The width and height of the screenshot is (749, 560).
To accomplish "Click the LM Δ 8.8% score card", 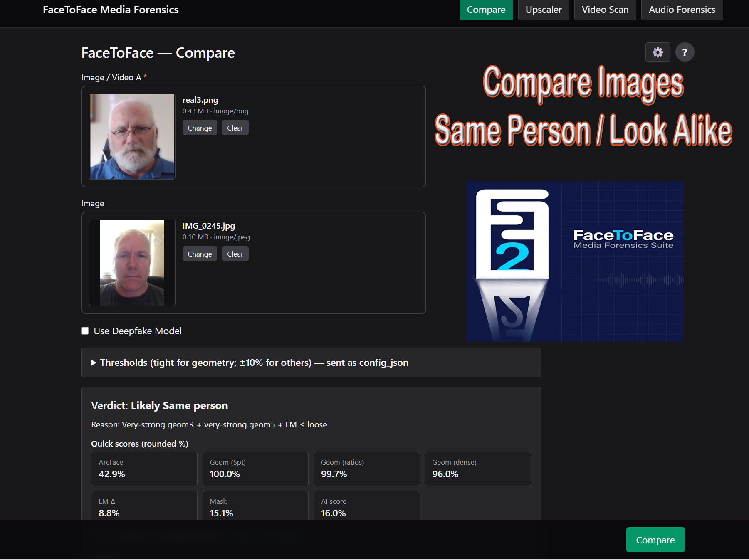I will (x=144, y=506).
